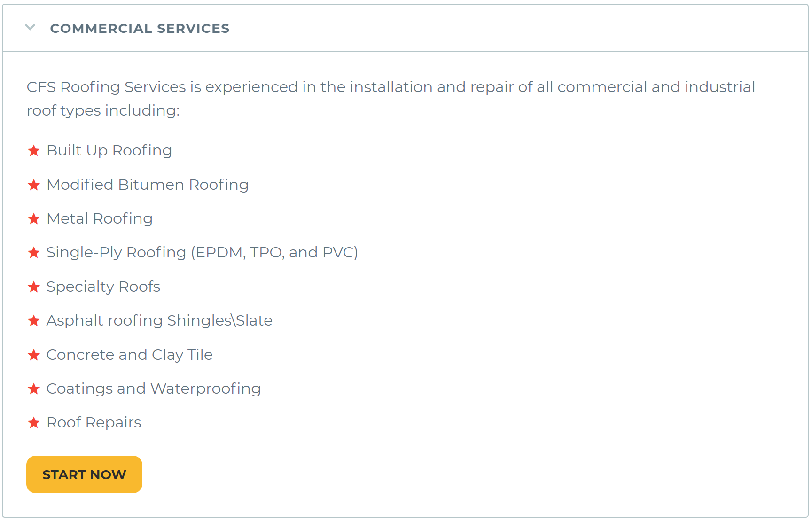812x520 pixels.
Task: Click the star beside Roof Repairs
Action: coord(34,423)
